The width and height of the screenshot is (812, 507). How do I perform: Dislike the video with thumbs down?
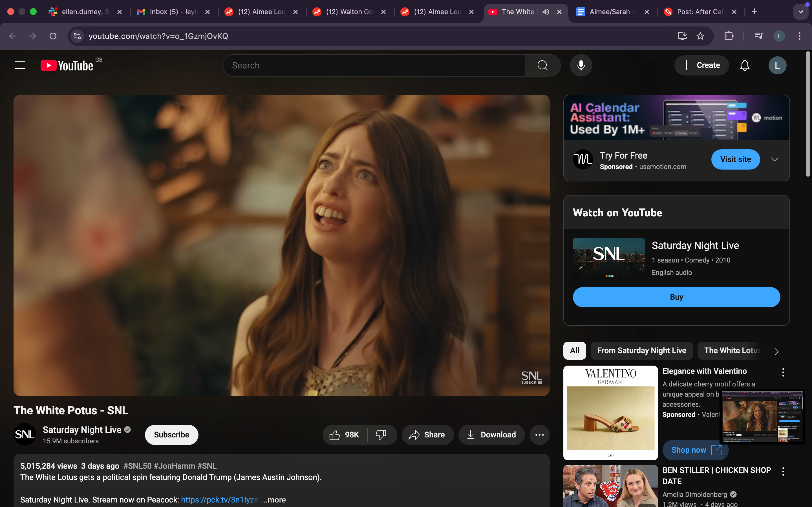(x=381, y=435)
